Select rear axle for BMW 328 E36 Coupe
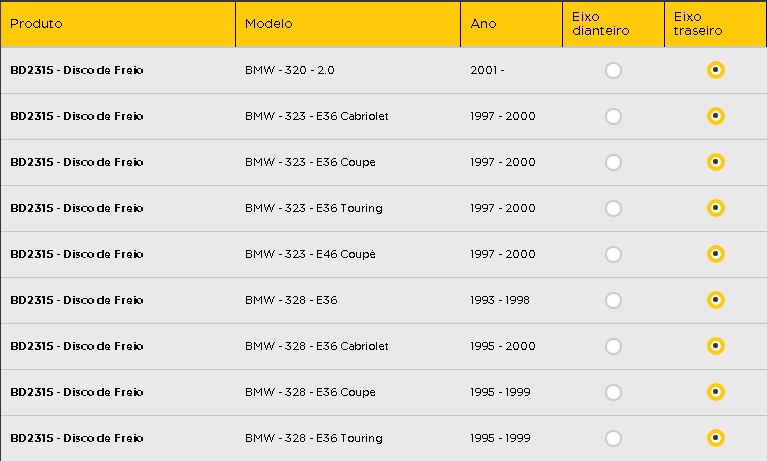 [716, 392]
